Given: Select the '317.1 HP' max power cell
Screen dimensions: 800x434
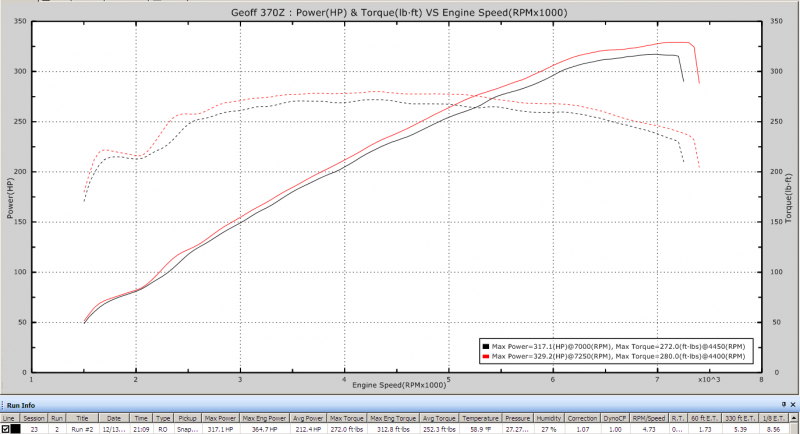Looking at the screenshot, I should pyautogui.click(x=220, y=429).
